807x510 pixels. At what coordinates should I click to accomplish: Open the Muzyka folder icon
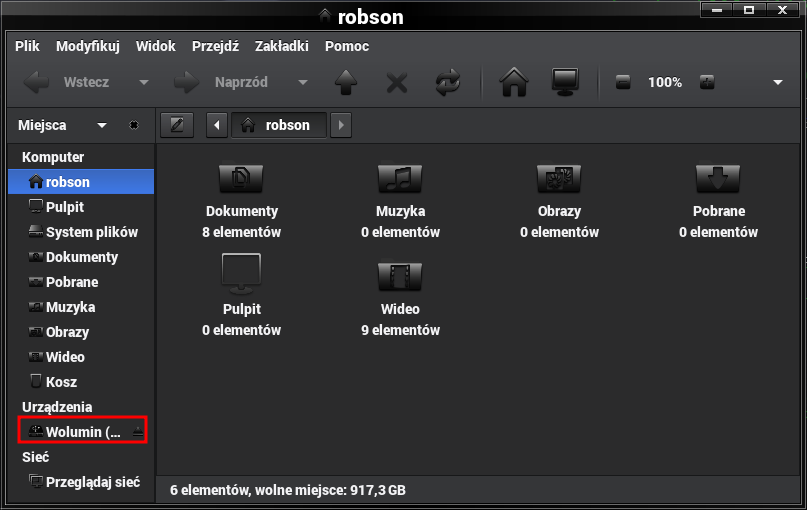point(400,179)
